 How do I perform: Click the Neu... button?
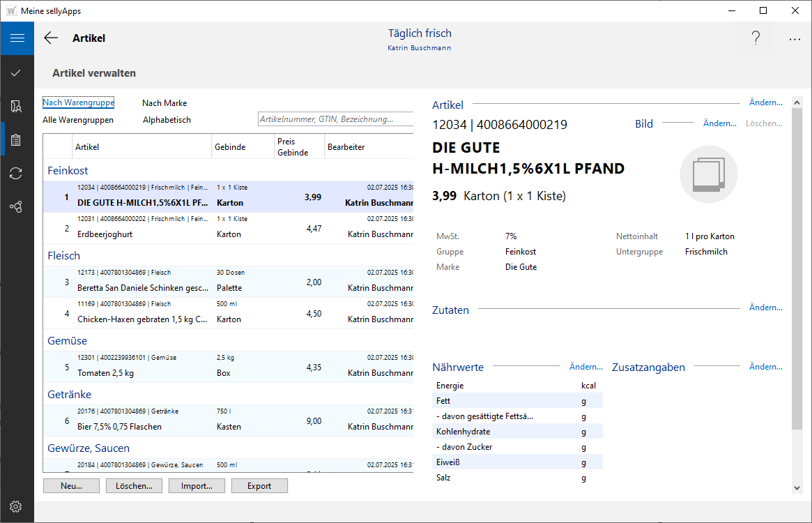[71, 486]
